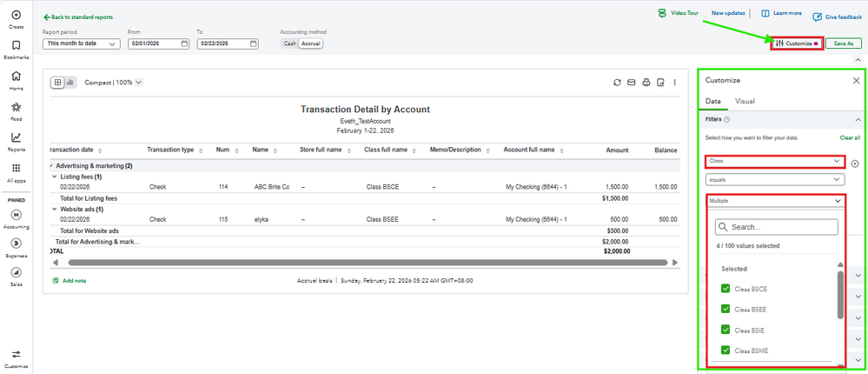868x374 pixels.
Task: Click the From date input field
Action: tap(158, 43)
